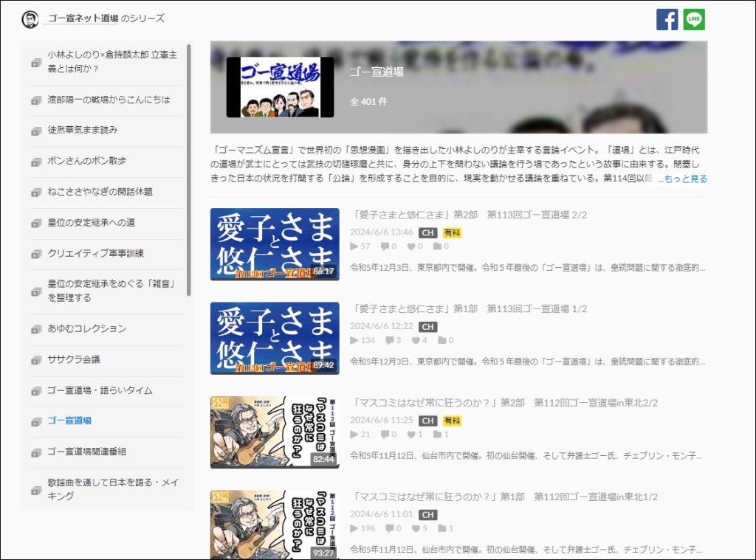Open ゴー宣ネット道場 channel link
This screenshot has height=560, width=756.
point(83,18)
